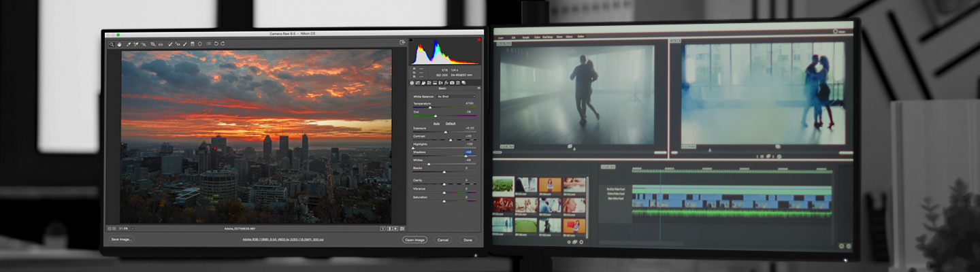This screenshot has height=272, width=980.
Task: Select the Hand tool
Action: (x=118, y=44)
